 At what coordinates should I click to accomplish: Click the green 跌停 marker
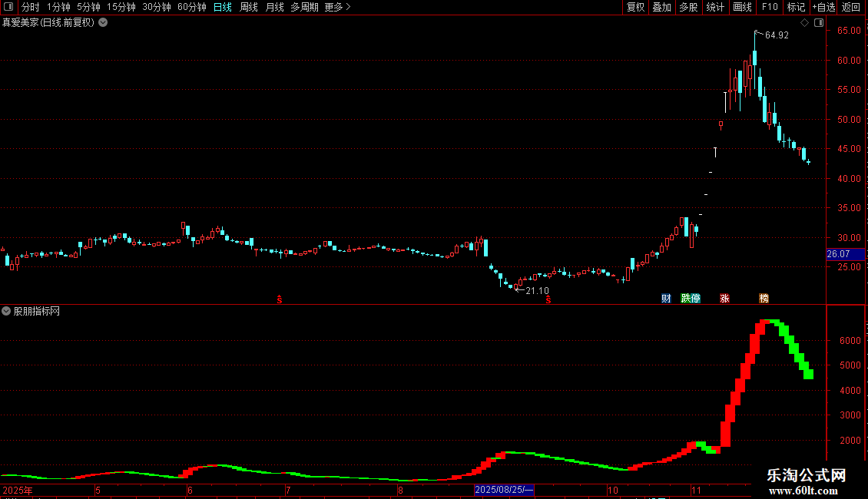coord(691,298)
